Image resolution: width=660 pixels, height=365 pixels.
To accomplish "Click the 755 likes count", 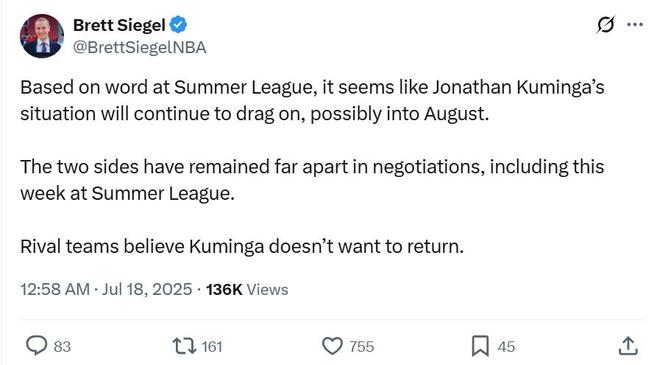I will pos(362,346).
